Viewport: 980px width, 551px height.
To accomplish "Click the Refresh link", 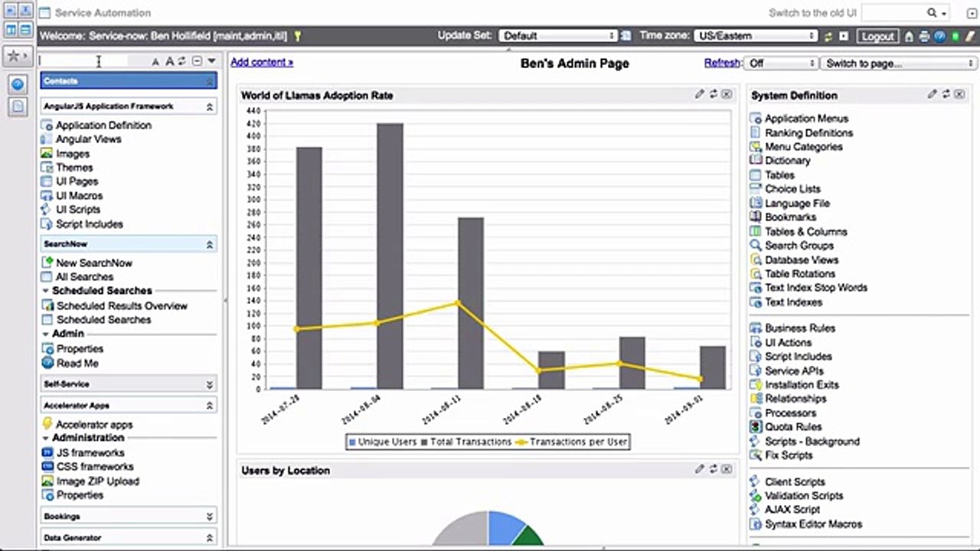I will click(x=722, y=63).
